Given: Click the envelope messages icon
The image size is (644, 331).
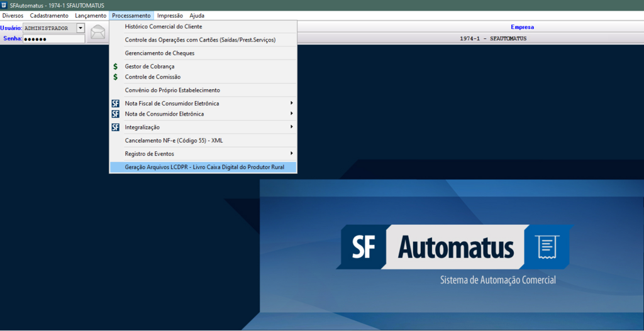Looking at the screenshot, I should point(97,32).
